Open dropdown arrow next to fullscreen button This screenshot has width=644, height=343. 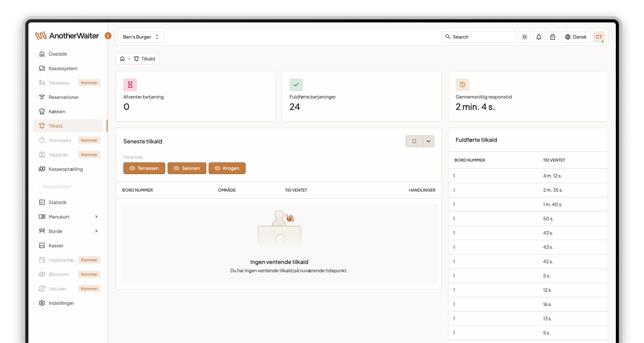pos(428,141)
